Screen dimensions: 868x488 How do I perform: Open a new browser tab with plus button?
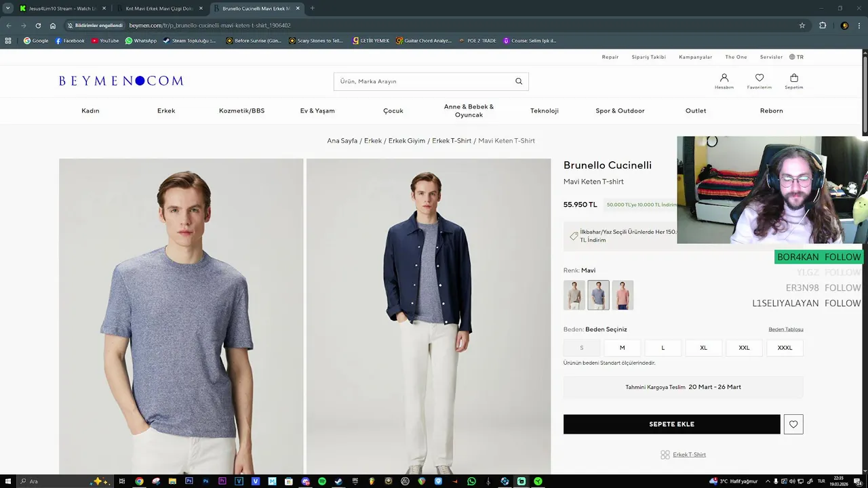[x=312, y=8]
